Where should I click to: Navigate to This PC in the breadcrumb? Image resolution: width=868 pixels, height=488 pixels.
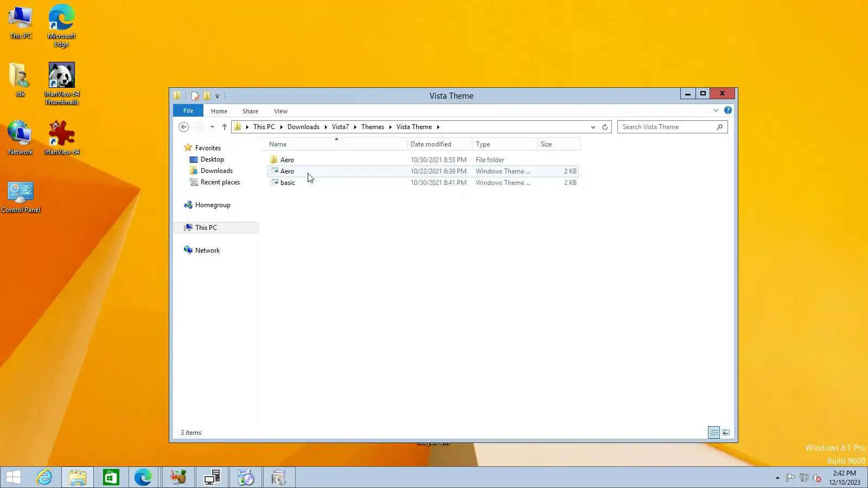pyautogui.click(x=264, y=127)
